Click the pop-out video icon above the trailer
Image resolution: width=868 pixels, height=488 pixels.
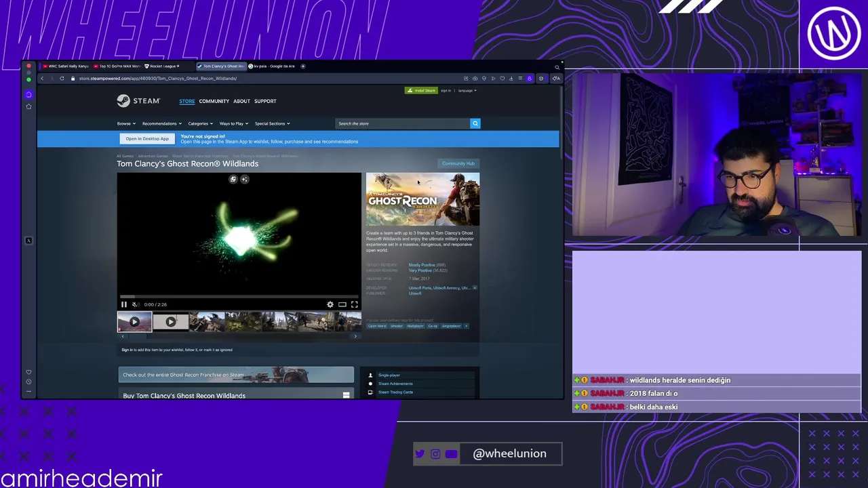(x=233, y=179)
